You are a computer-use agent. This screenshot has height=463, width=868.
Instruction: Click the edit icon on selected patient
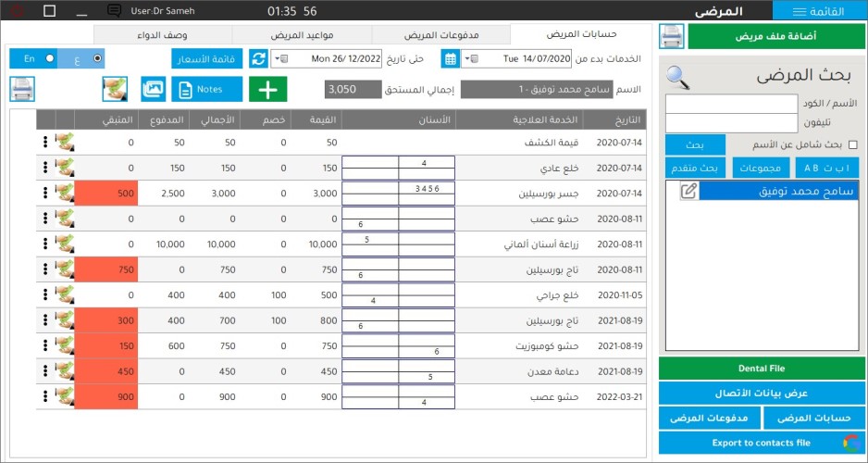click(x=688, y=191)
